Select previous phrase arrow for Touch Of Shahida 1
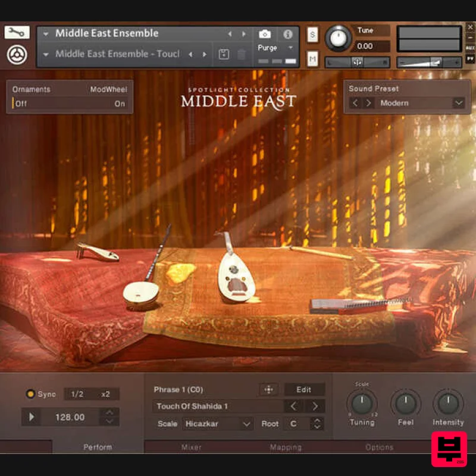 [x=293, y=406]
